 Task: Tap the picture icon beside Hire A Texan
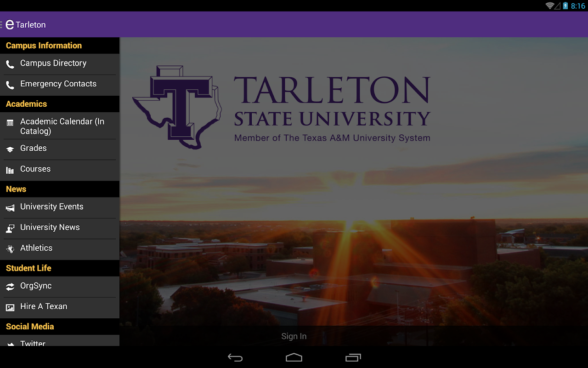click(x=10, y=308)
